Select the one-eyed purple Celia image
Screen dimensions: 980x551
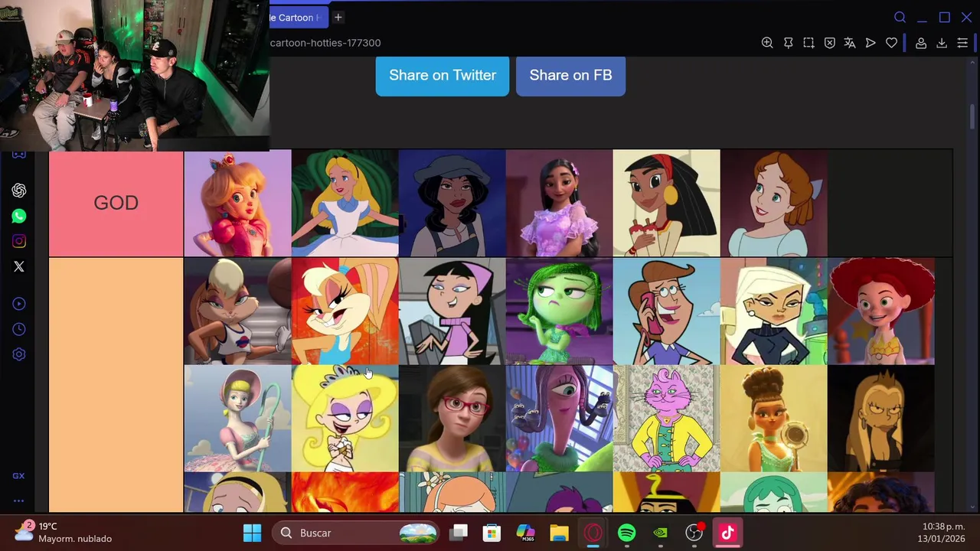coord(559,418)
